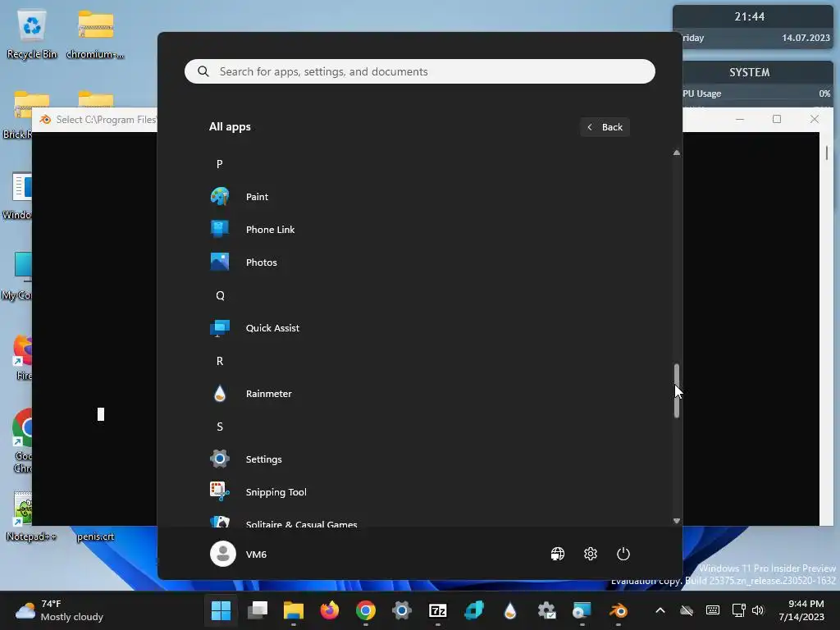Launch Firefox from the taskbar

330,610
